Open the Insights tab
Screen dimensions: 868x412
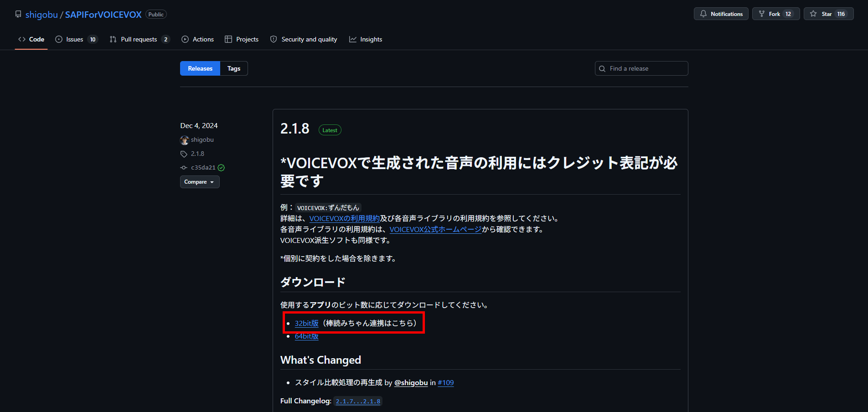click(x=366, y=39)
